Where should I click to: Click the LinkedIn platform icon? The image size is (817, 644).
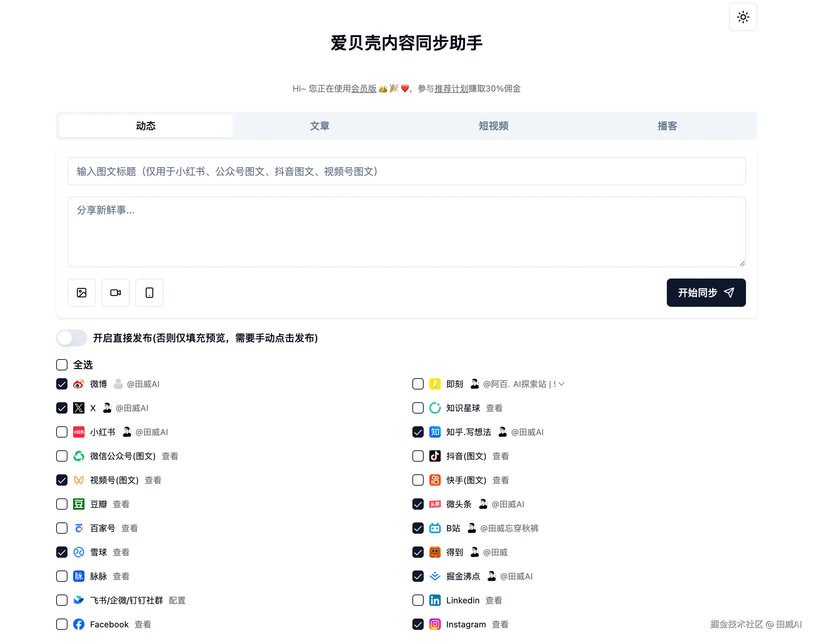[x=435, y=600]
